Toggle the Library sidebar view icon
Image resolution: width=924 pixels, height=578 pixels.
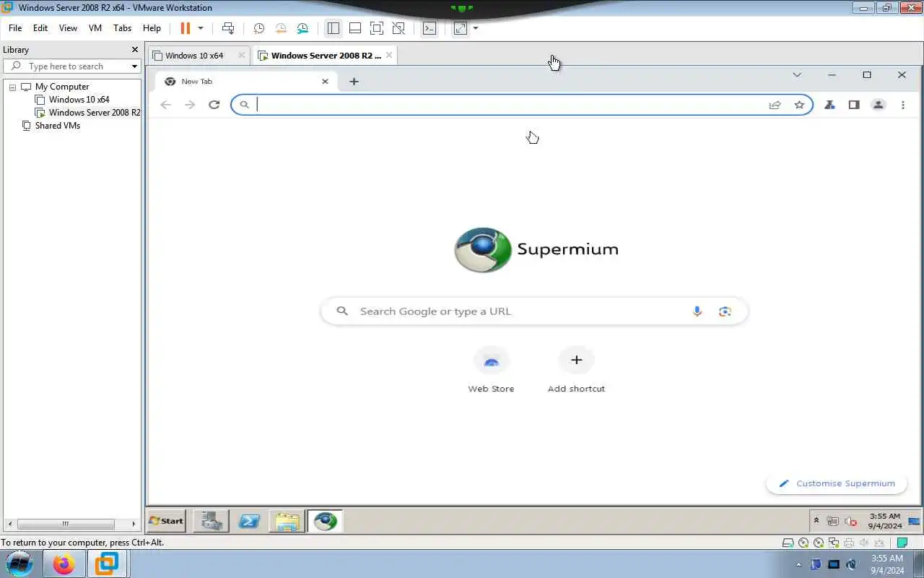(333, 28)
